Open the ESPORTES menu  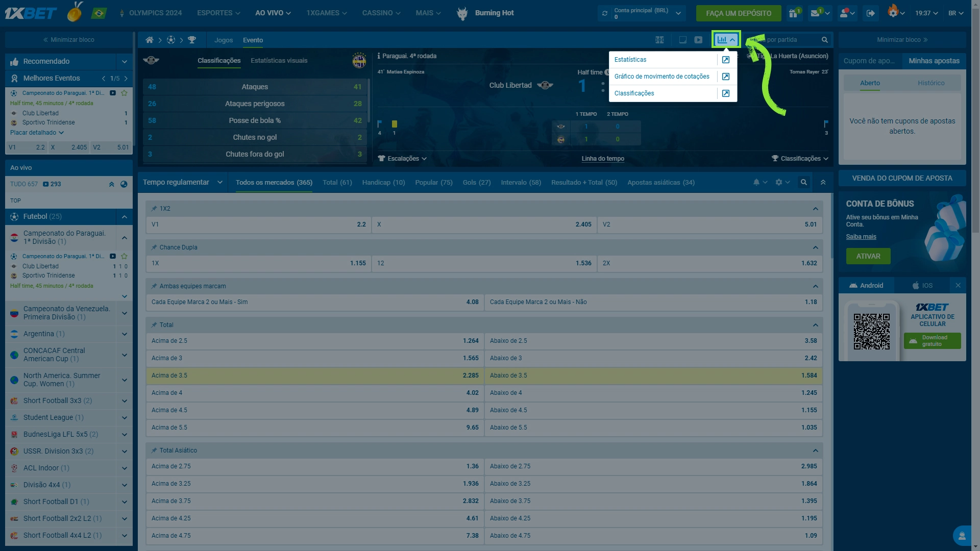[218, 13]
